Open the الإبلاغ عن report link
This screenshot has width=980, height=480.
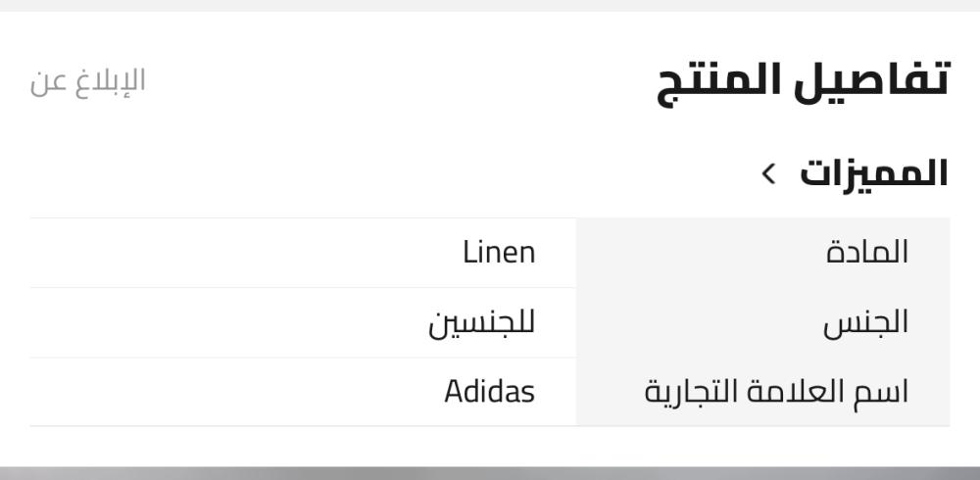coord(87,81)
